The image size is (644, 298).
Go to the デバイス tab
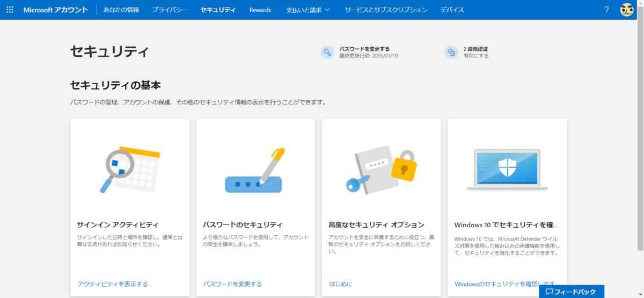coord(452,10)
